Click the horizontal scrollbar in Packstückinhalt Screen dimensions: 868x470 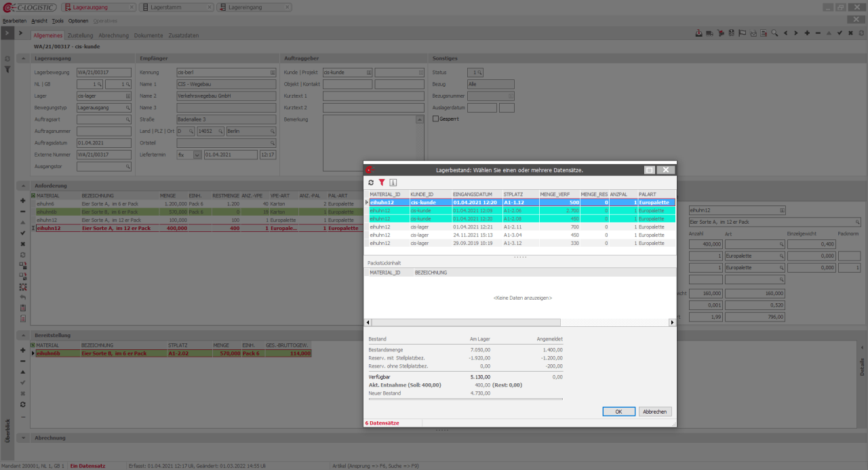pyautogui.click(x=465, y=323)
